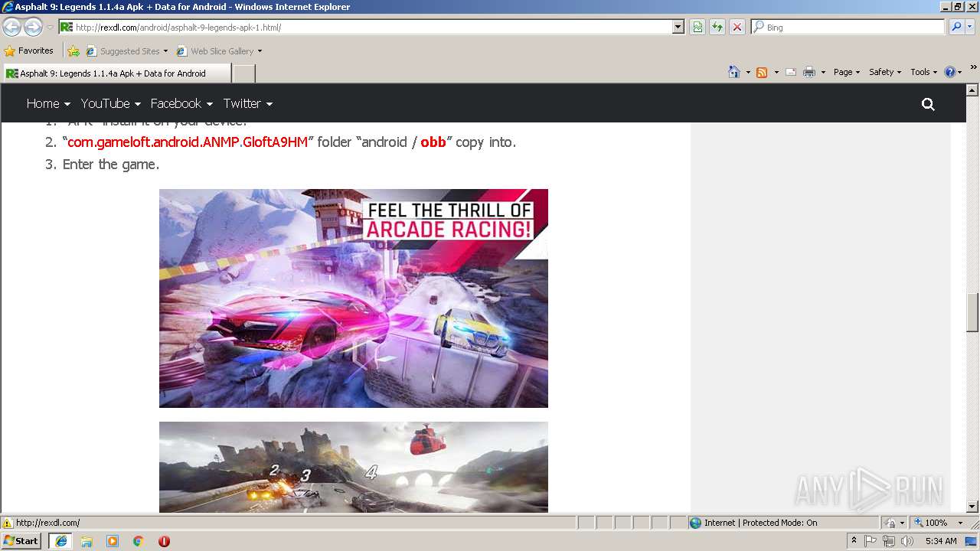Expand the RSS feeds dropdown arrow
The height and width of the screenshot is (551, 980).
(x=776, y=72)
